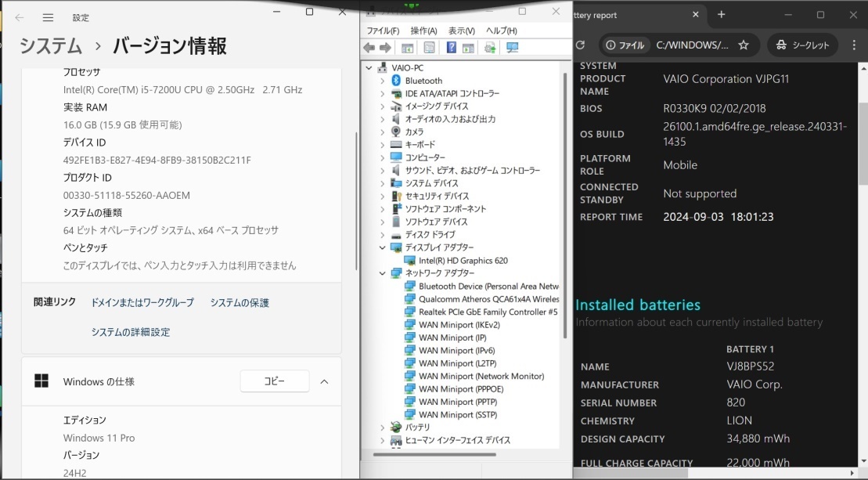Expand the カメラ category
868x480 pixels.
(383, 132)
